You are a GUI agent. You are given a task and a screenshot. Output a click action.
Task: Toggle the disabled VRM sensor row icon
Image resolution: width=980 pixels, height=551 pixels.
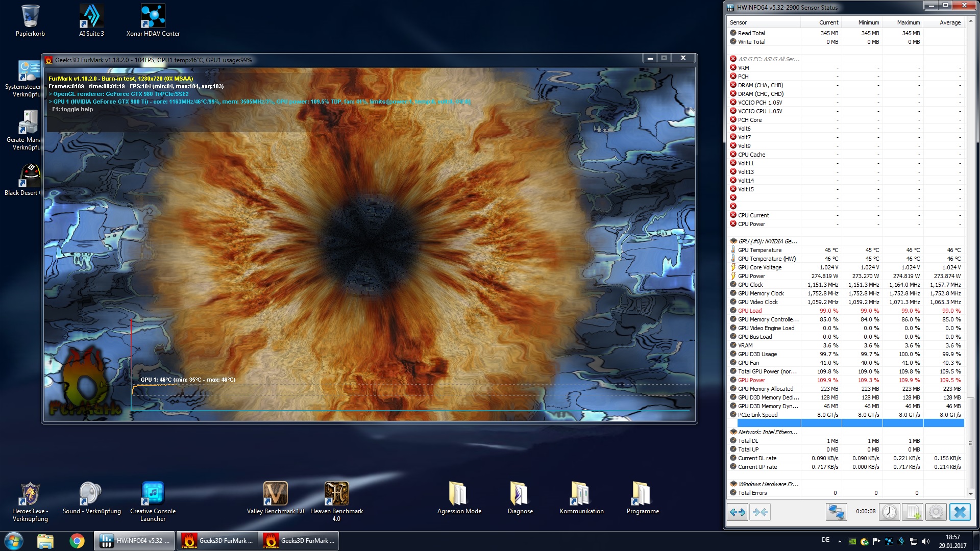tap(733, 67)
